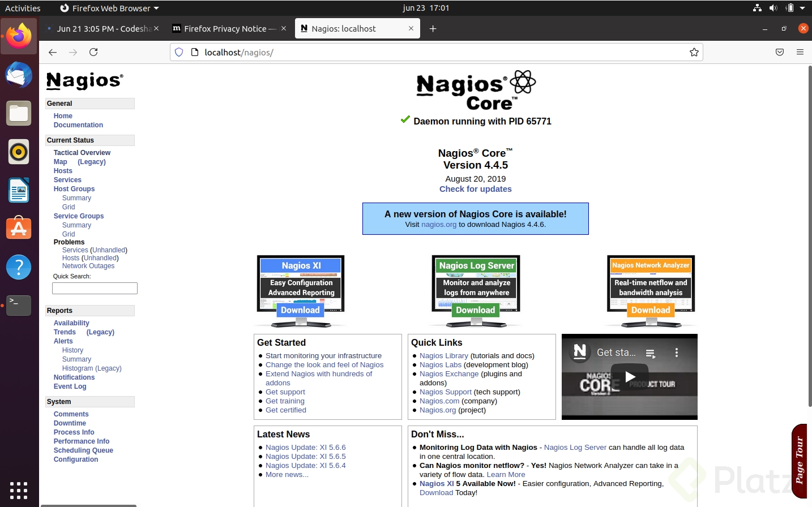Select the Nagios: localhost tab
This screenshot has width=812, height=507.
point(357,28)
